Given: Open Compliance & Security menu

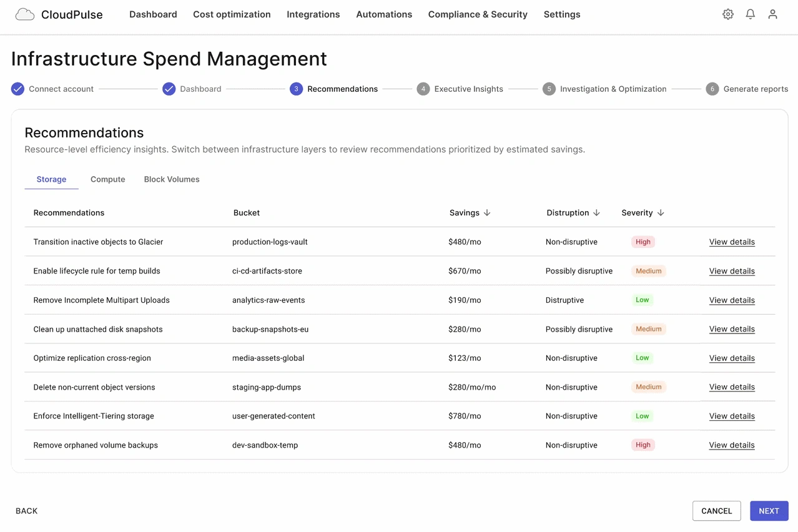Looking at the screenshot, I should [478, 14].
